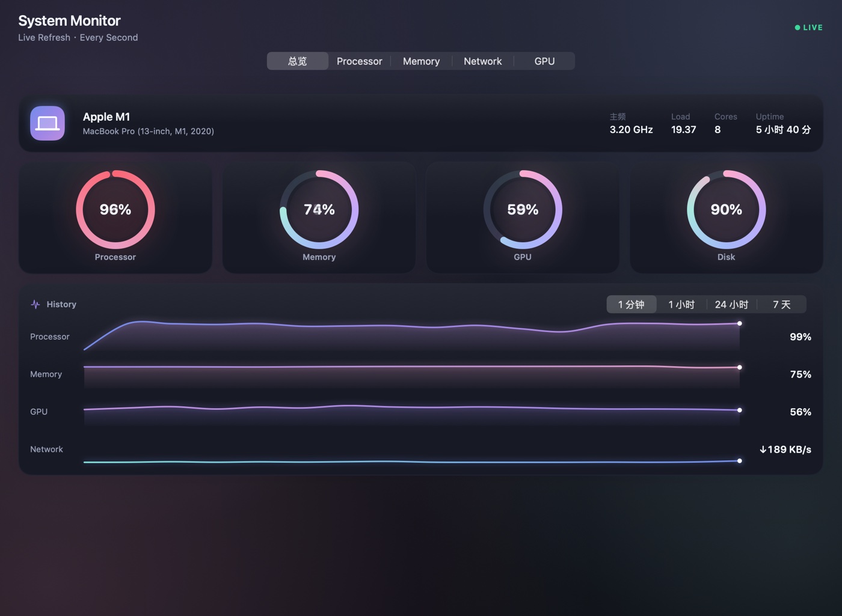
Task: Click the Processor label beside the history chart
Action: click(x=50, y=337)
